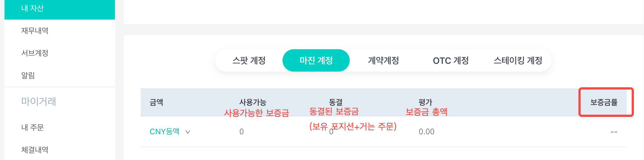Open the OTC 계정 tab
Screen dimensions: 644x160
tap(451, 60)
